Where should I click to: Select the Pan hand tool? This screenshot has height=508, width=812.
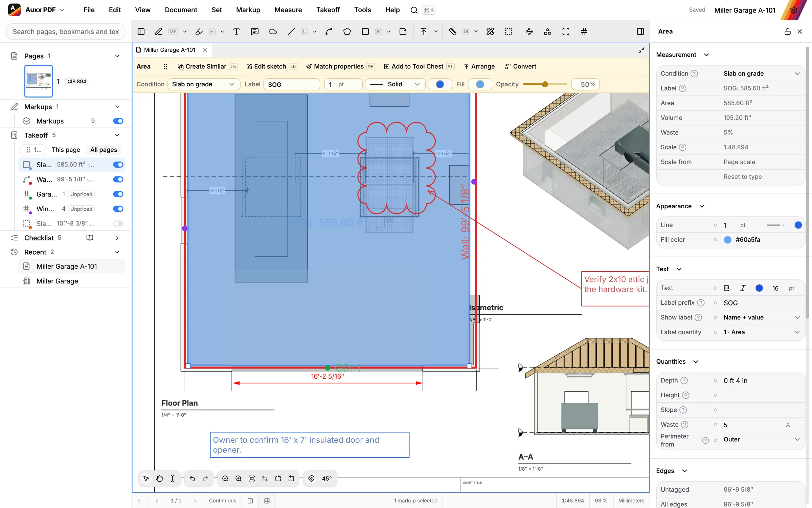pyautogui.click(x=159, y=479)
